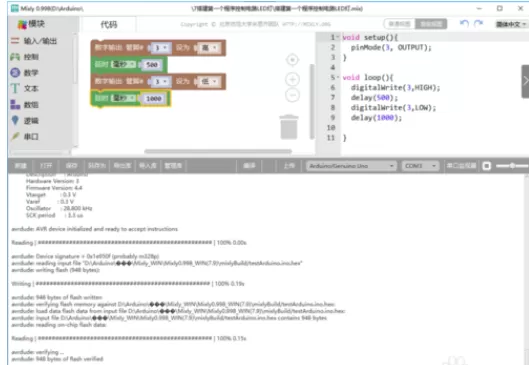Redo the last undone edit
Image resolution: width=529 pixels, height=365 pixels.
click(478, 24)
